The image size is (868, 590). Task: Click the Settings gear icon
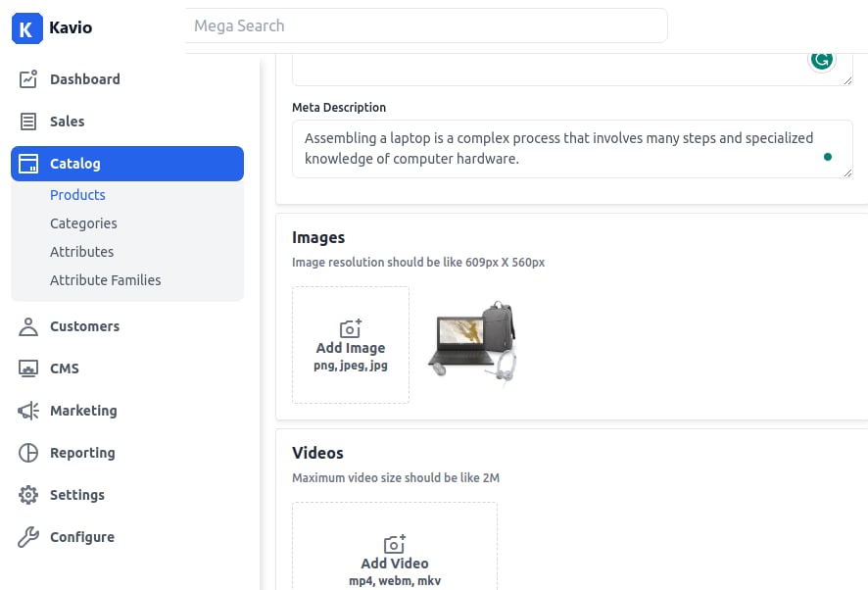[x=28, y=495]
